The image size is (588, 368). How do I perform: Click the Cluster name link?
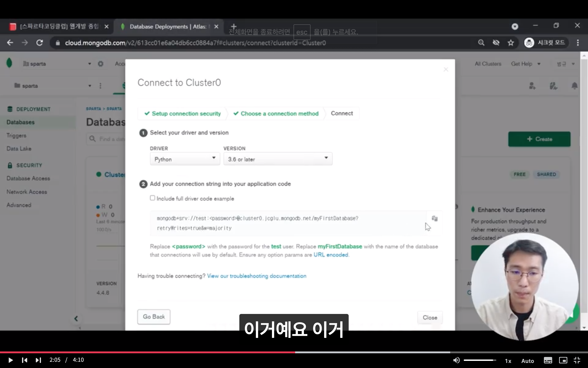115,175
